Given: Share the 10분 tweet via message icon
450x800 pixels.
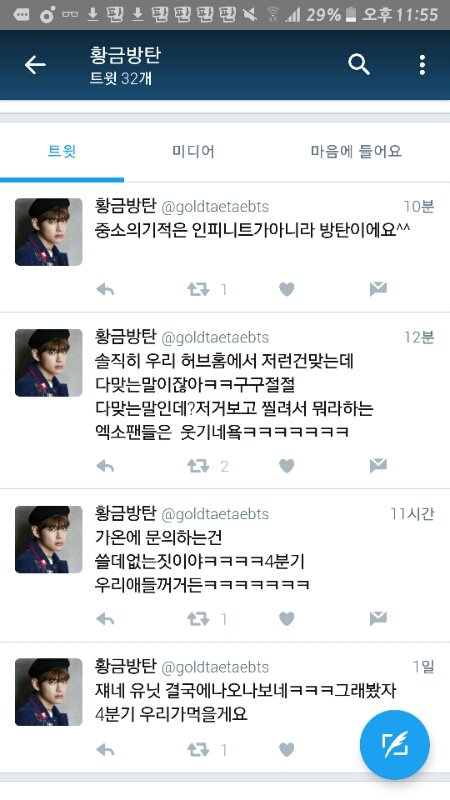Looking at the screenshot, I should click(378, 289).
